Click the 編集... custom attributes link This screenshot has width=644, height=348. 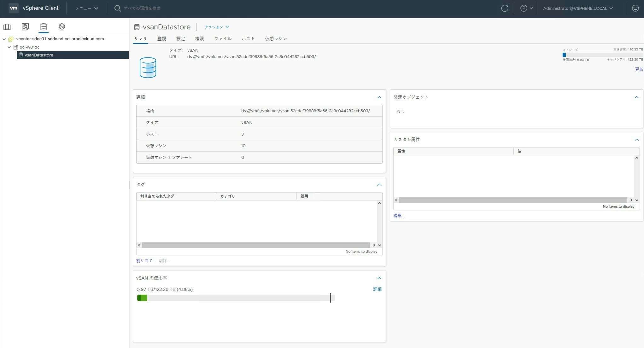(x=399, y=216)
